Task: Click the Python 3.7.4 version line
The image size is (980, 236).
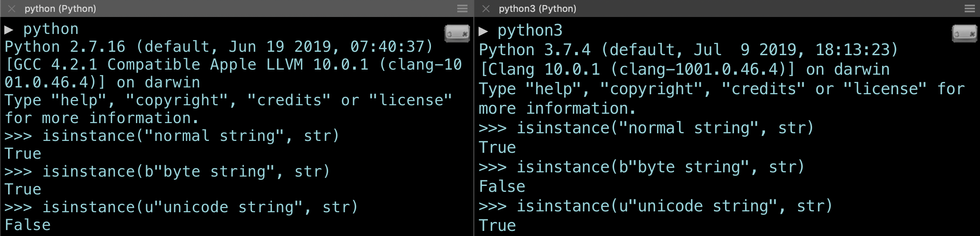Action: coord(688,50)
